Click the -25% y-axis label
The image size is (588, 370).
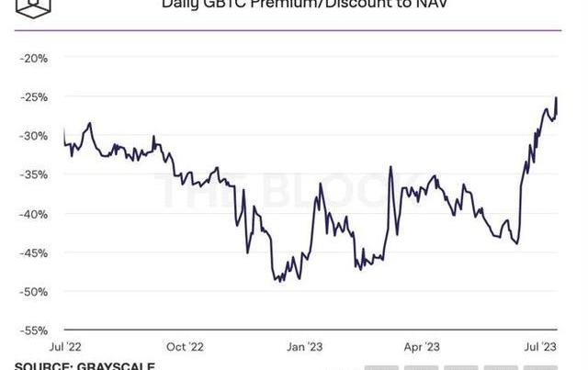pos(34,96)
